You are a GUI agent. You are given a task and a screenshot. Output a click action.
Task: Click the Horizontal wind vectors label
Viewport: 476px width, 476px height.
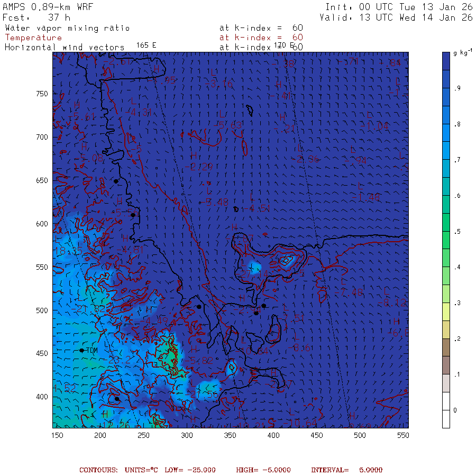[x=65, y=48]
